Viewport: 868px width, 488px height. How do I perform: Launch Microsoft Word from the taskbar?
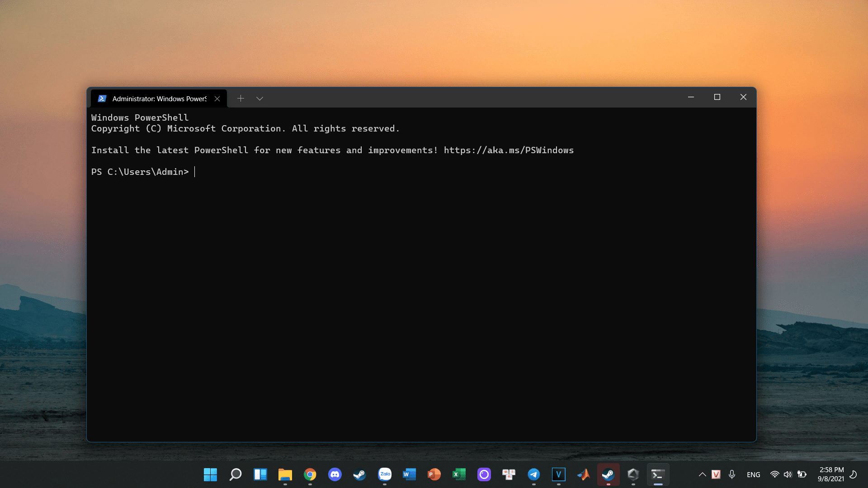pos(409,474)
